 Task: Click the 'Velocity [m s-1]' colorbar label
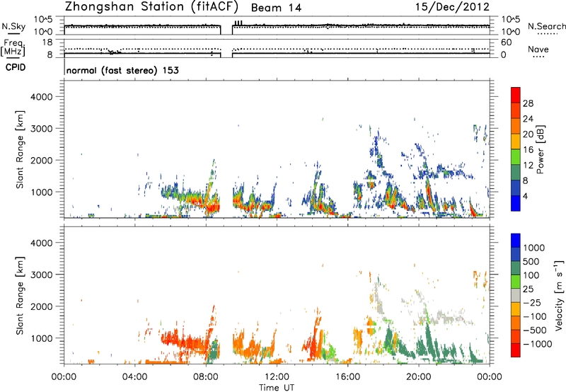(x=559, y=295)
